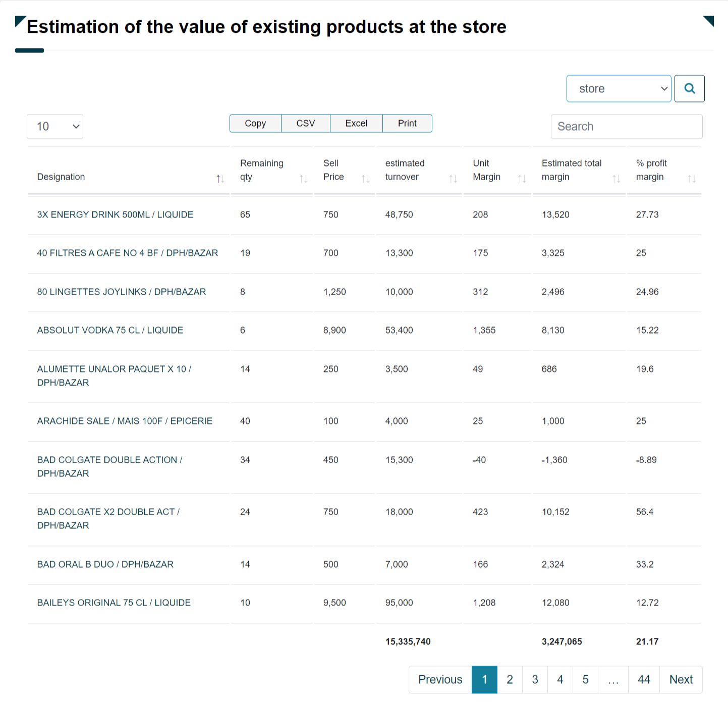
Task: Export table using Excel button
Action: tap(356, 124)
